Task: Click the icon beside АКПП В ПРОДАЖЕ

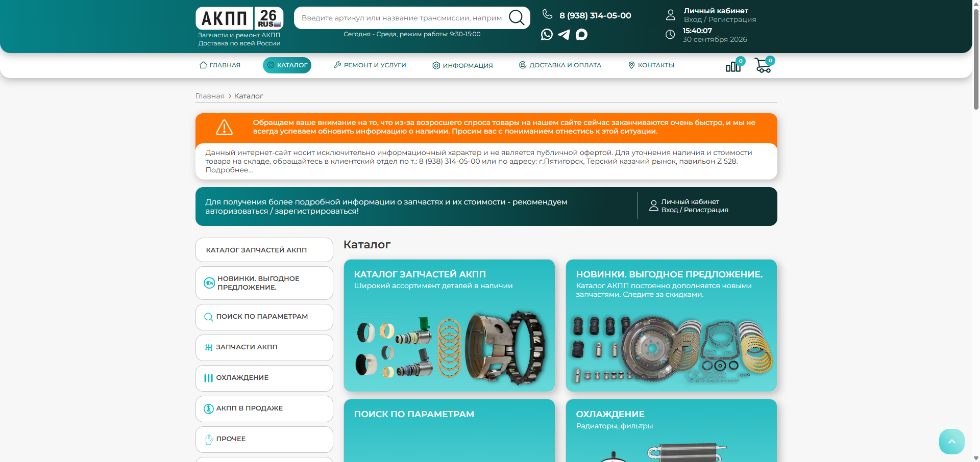Action: coord(208,408)
